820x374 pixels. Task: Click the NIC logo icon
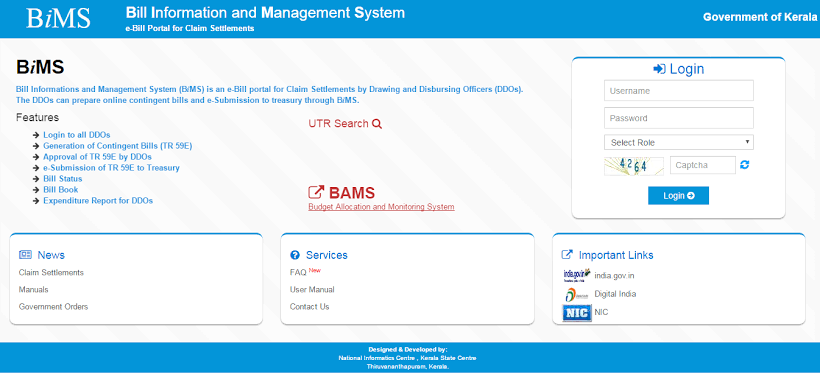click(x=577, y=313)
